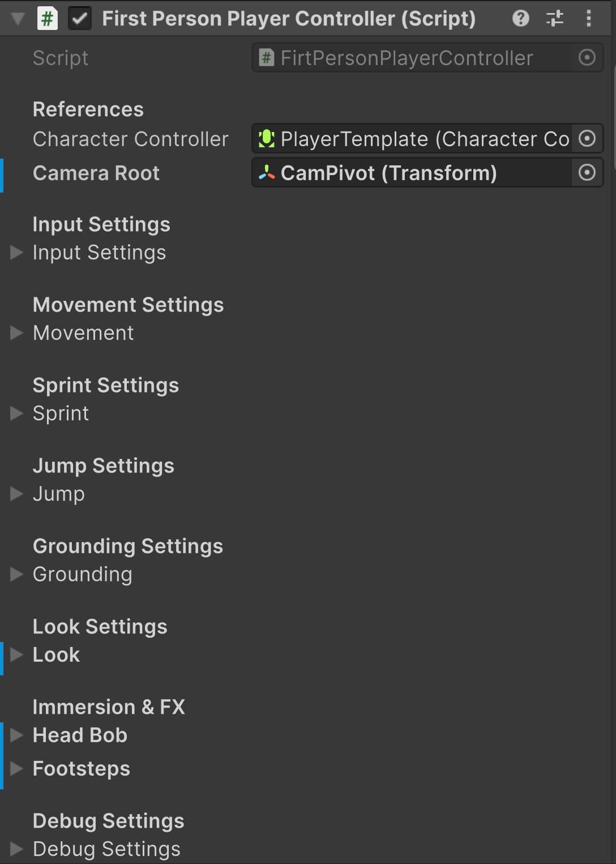Collapse the First Person Player Controller component
The width and height of the screenshot is (616, 864).
[x=18, y=19]
